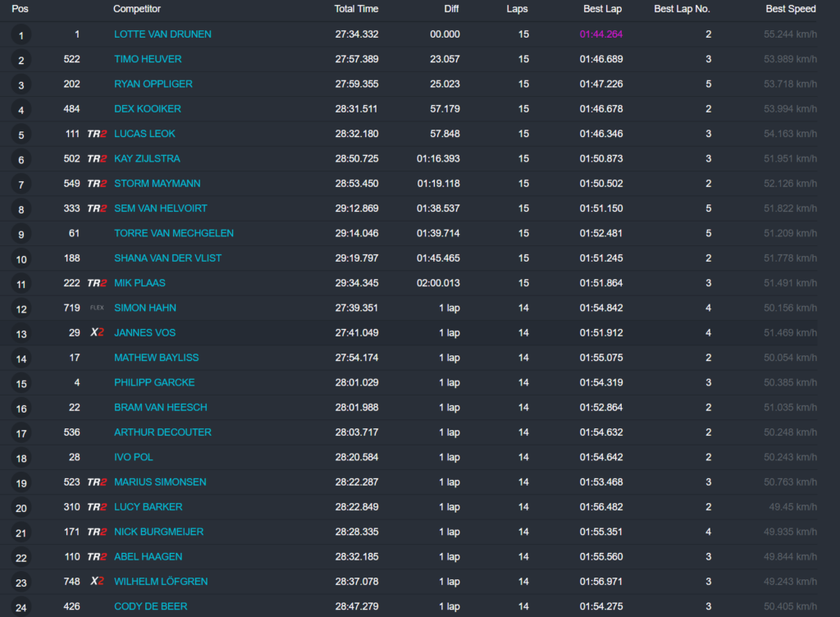Click the Competitor column header
The width and height of the screenshot is (840, 617).
click(137, 9)
